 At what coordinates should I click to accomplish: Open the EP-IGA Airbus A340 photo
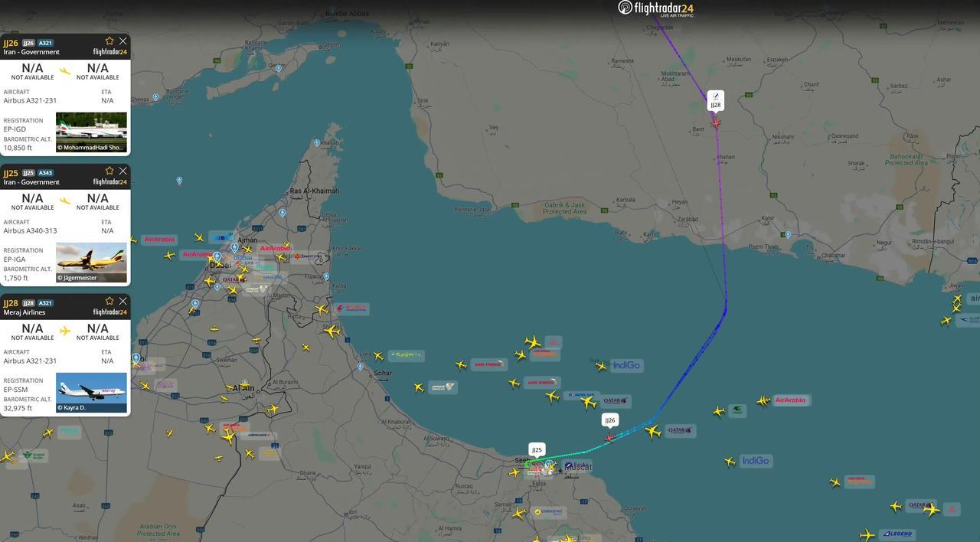coord(91,263)
